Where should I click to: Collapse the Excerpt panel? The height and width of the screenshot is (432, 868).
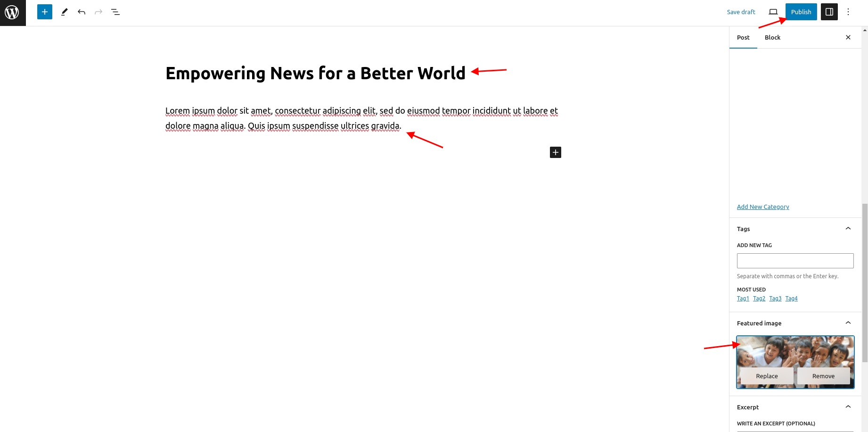click(x=848, y=407)
